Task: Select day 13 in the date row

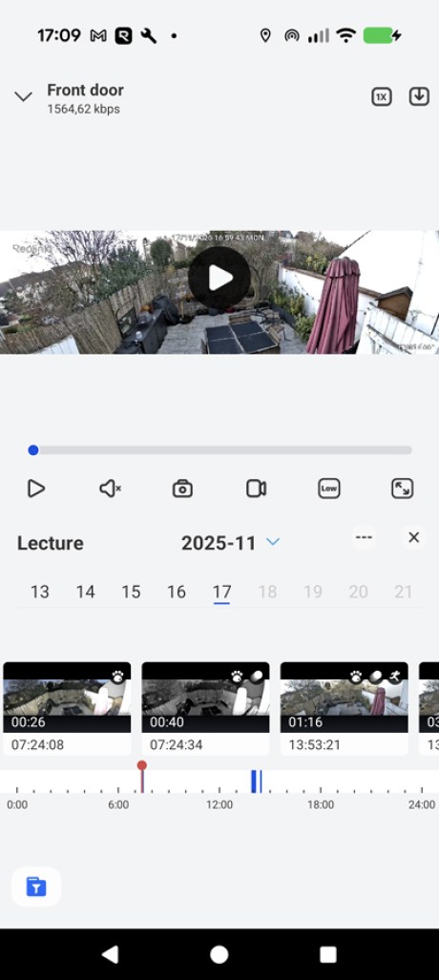Action: [x=40, y=592]
